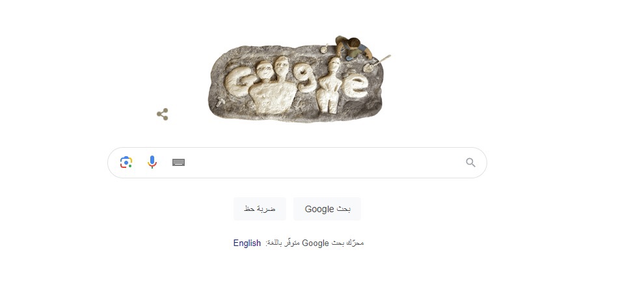This screenshot has width=644, height=302.
Task: Click the small bowl atop the doodle
Action: coord(324,49)
